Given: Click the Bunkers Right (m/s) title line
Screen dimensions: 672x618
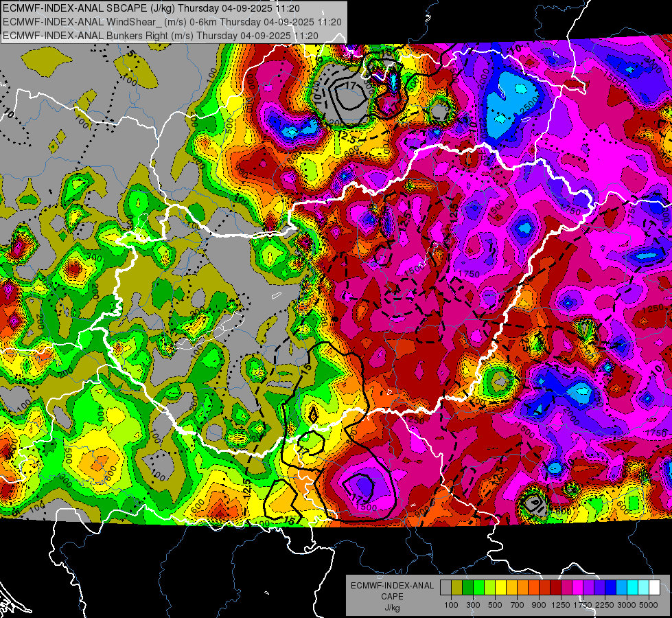Looking at the screenshot, I should (161, 36).
